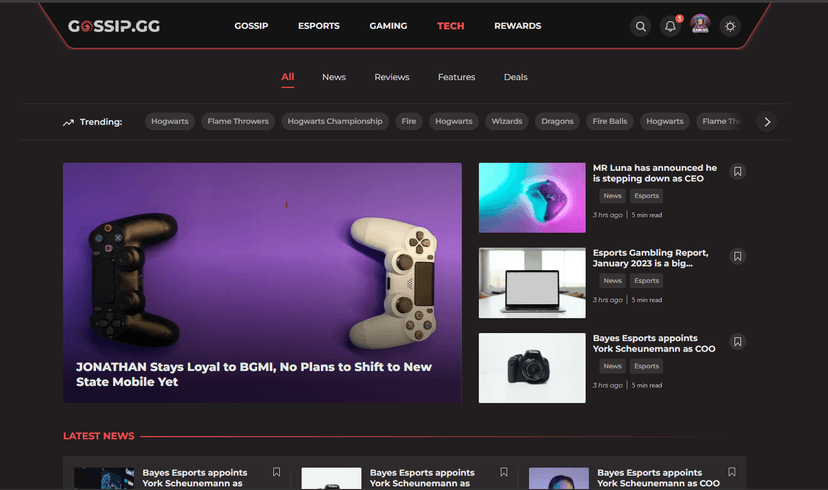828x490 pixels.
Task: Select the Dragons trending tag
Action: (x=557, y=121)
